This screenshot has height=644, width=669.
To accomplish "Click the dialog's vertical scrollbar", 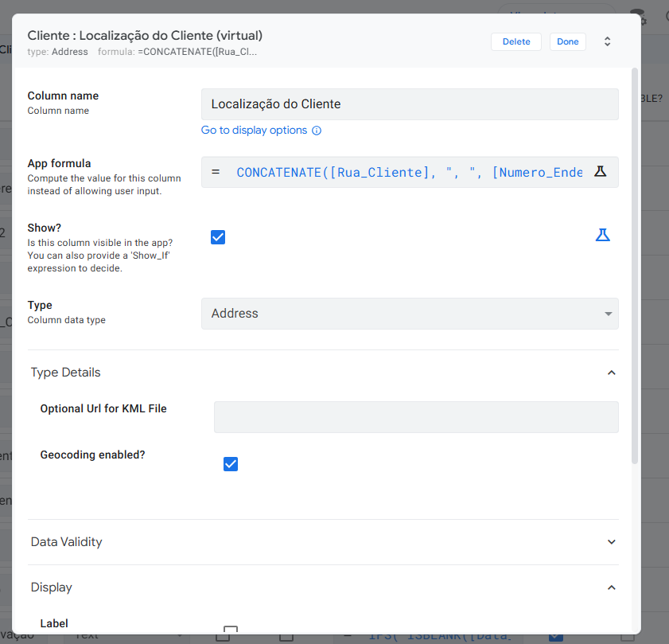I will pyautogui.click(x=634, y=263).
